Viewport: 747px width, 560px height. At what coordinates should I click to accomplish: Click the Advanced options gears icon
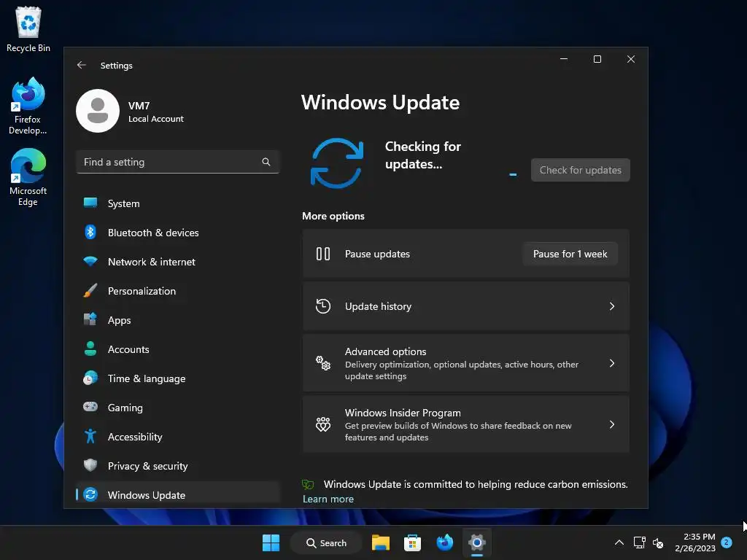pos(323,363)
